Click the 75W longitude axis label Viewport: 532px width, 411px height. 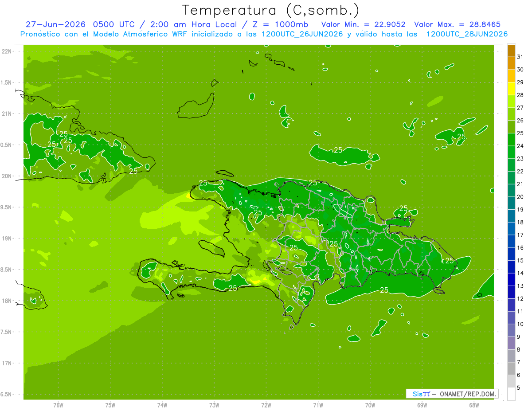(110, 405)
